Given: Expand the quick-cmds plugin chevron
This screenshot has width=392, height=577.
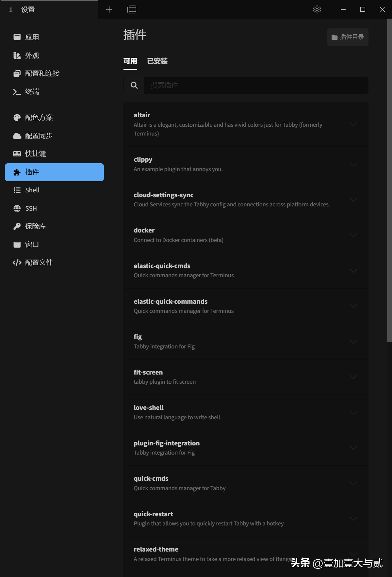Looking at the screenshot, I should click(353, 483).
